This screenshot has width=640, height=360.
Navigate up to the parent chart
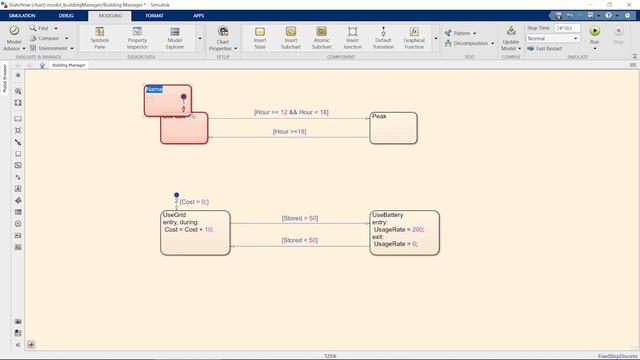coord(42,65)
